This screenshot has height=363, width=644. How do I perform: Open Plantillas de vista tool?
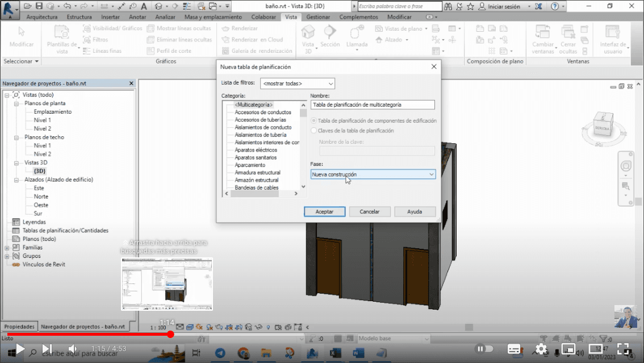pyautogui.click(x=61, y=40)
